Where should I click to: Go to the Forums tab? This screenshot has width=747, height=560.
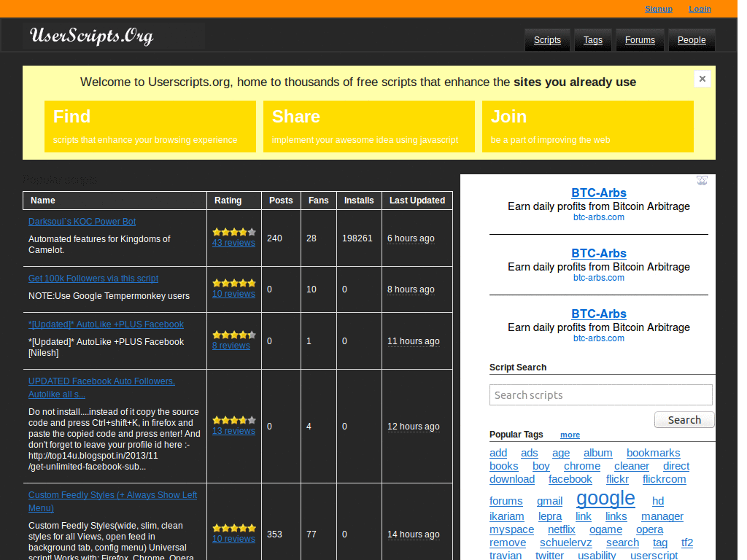click(640, 40)
